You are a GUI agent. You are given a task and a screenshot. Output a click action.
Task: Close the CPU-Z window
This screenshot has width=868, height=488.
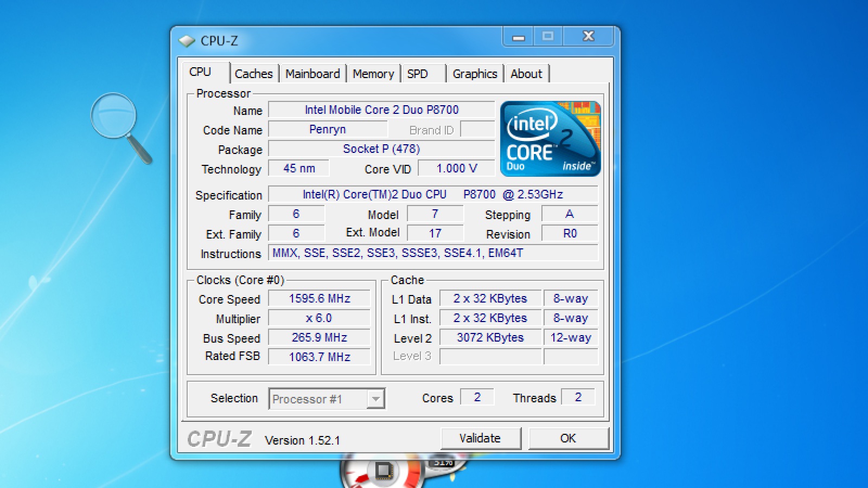click(x=589, y=37)
